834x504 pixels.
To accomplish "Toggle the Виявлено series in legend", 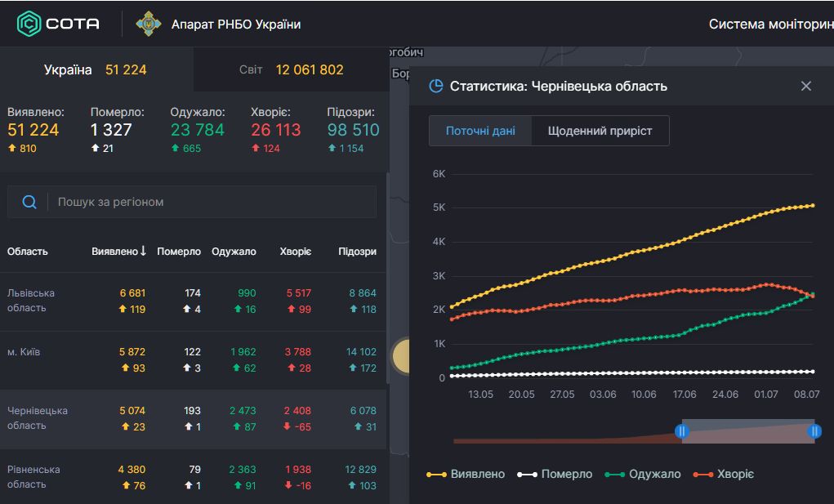I will coord(466,474).
